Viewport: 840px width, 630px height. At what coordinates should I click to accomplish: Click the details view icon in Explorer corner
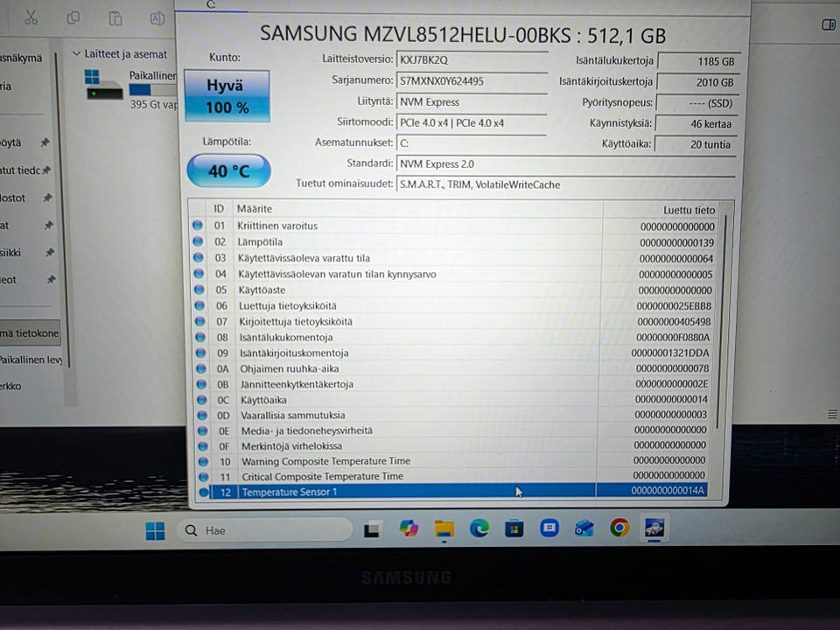tap(832, 414)
